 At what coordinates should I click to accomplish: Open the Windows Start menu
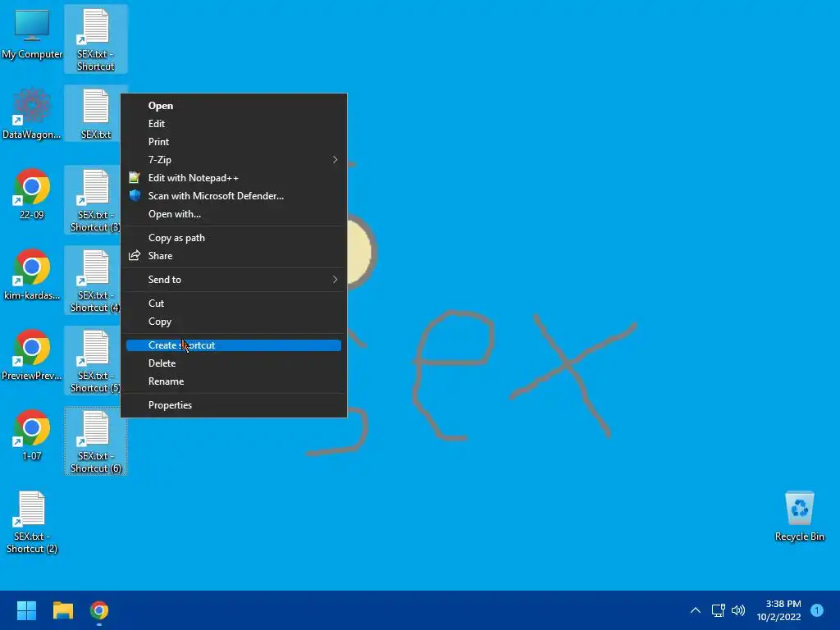26,610
